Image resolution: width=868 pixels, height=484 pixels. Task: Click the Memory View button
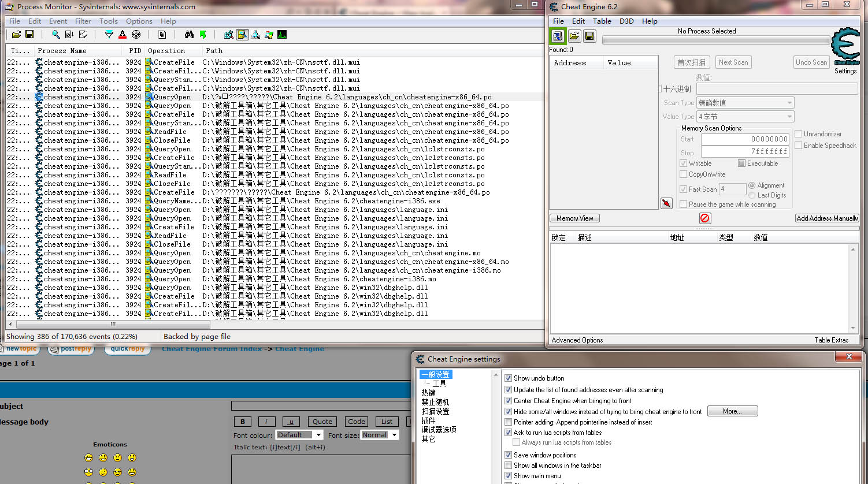pyautogui.click(x=574, y=218)
